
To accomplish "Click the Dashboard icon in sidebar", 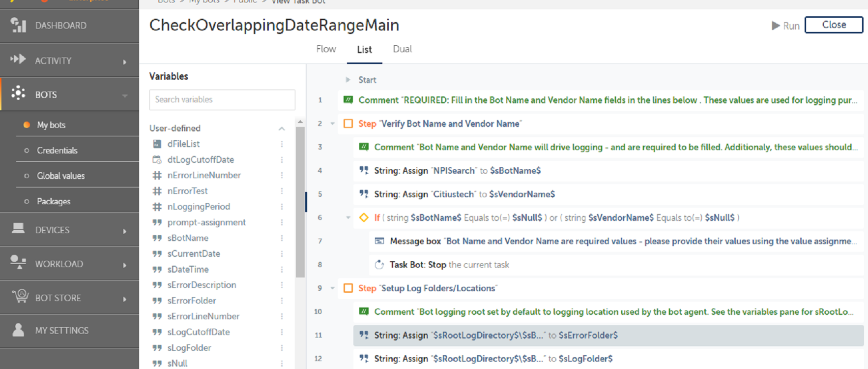I will coord(19,25).
